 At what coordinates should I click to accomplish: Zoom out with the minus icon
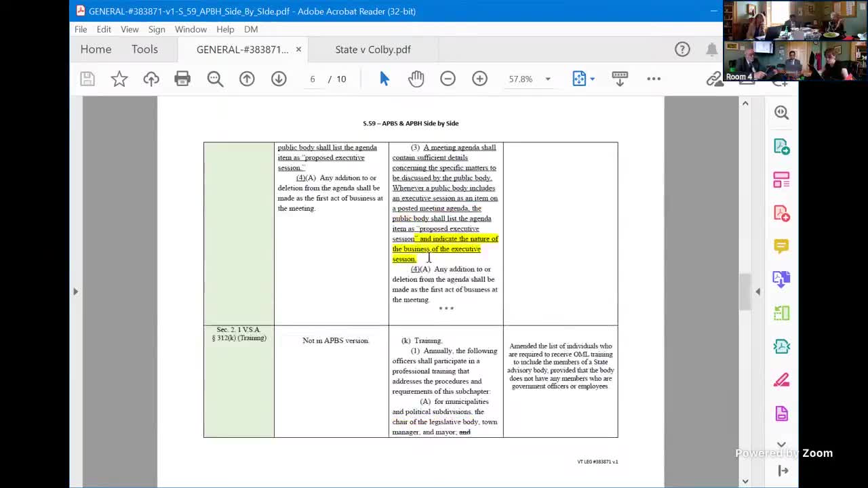pos(448,79)
